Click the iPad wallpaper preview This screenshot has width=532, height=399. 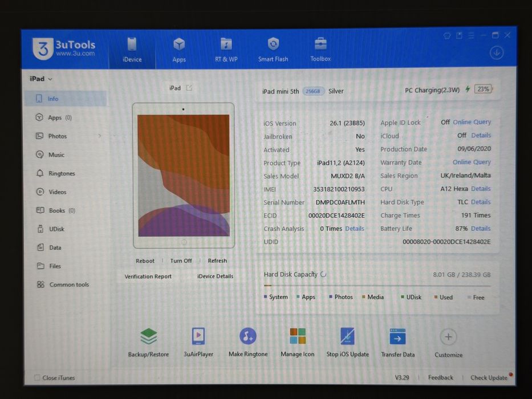click(184, 176)
